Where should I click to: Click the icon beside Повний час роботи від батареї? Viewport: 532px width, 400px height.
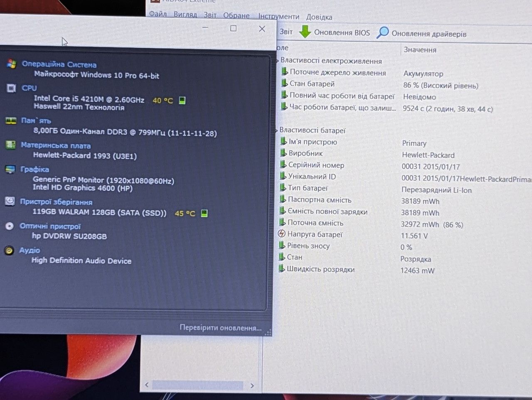[284, 95]
